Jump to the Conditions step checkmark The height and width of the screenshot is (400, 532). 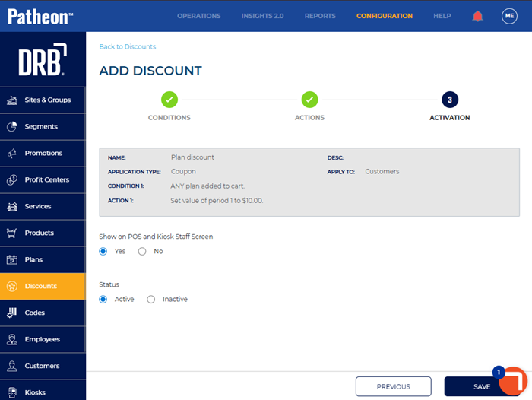tap(169, 100)
